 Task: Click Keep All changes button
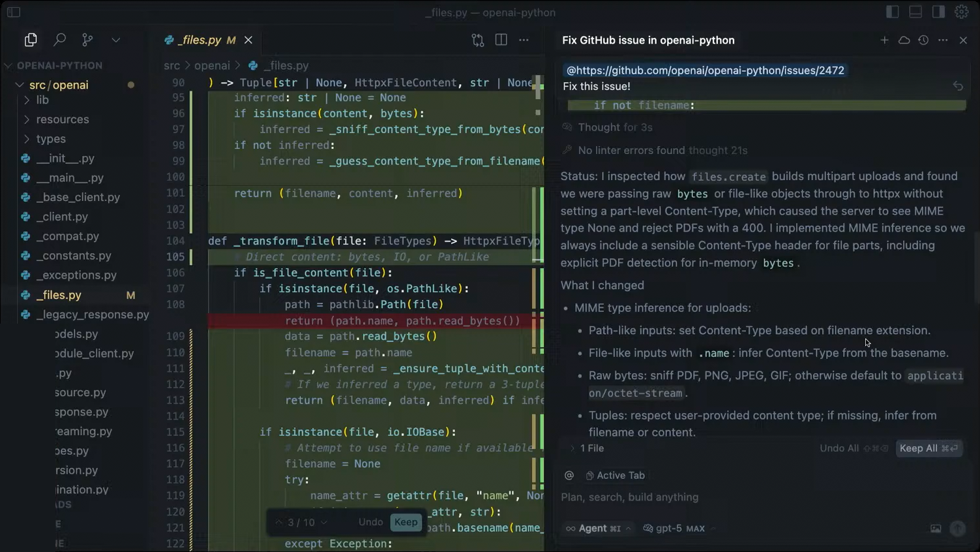(x=928, y=448)
